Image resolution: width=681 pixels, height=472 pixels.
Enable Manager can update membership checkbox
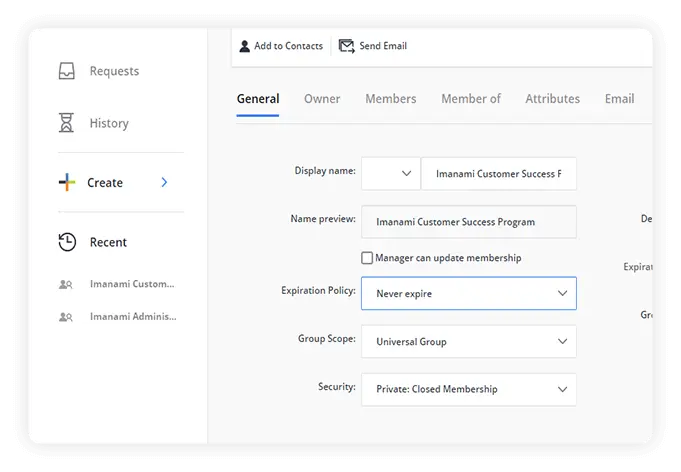[367, 258]
